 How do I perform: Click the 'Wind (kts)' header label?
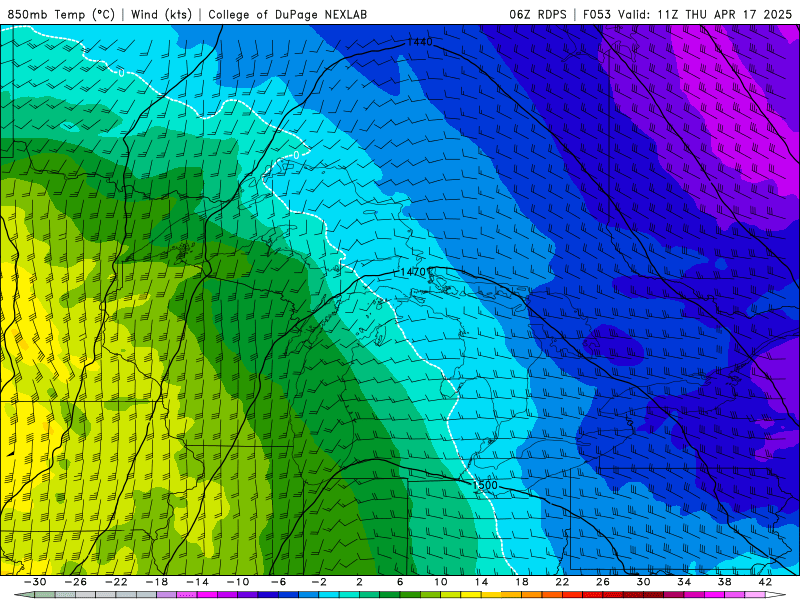161,14
